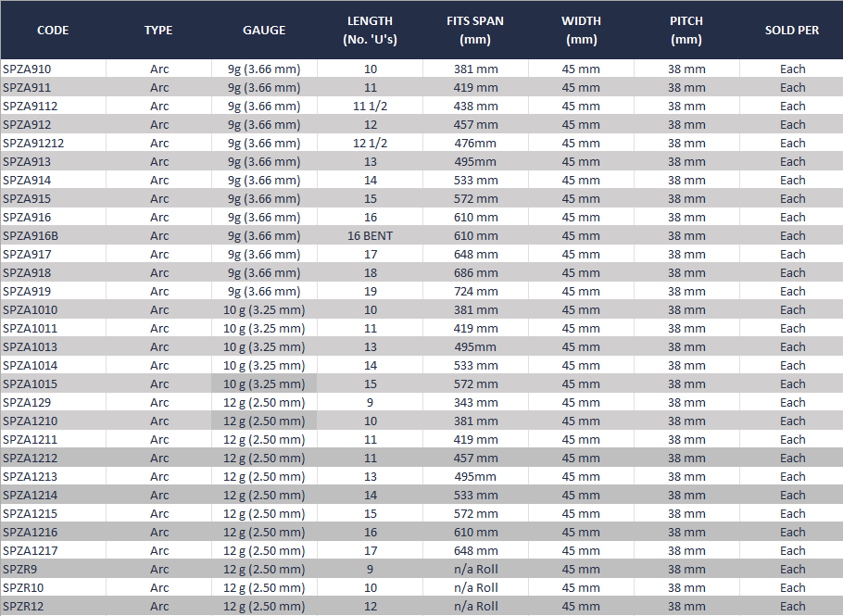Click 38 mm pitch in SPZA914 row
This screenshot has height=616, width=843.
(x=686, y=180)
